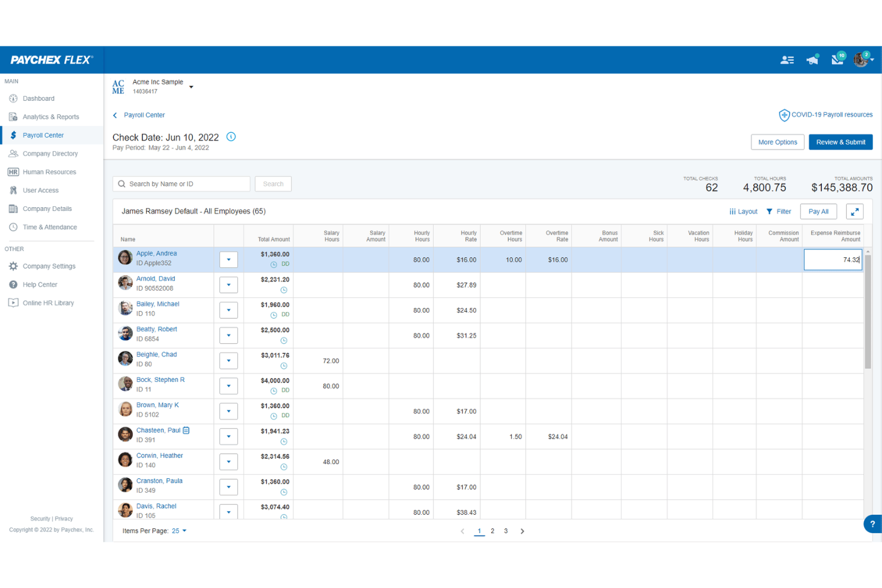The height and width of the screenshot is (588, 882).
Task: Click the Review & Submit button
Action: 841,142
